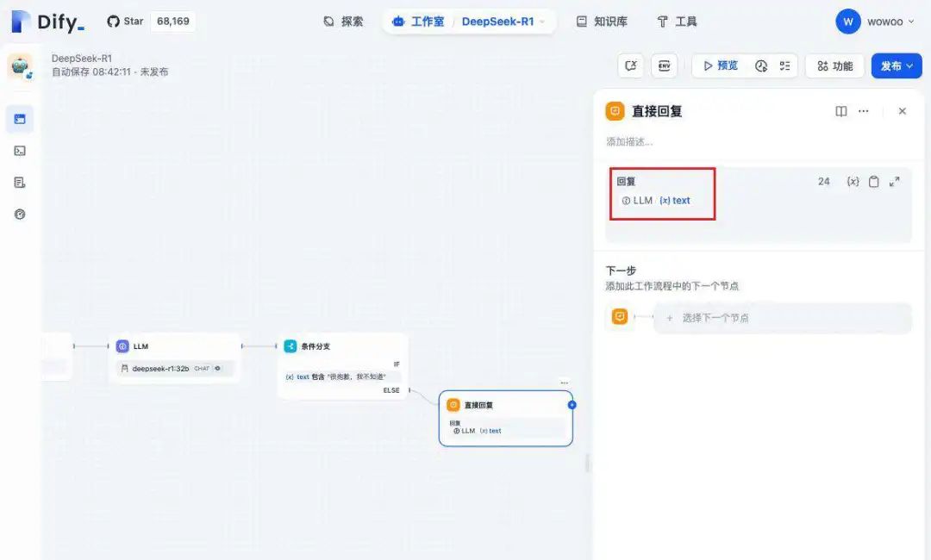This screenshot has width=931, height=560.
Task: Click the 功能 features button
Action: [x=834, y=65]
